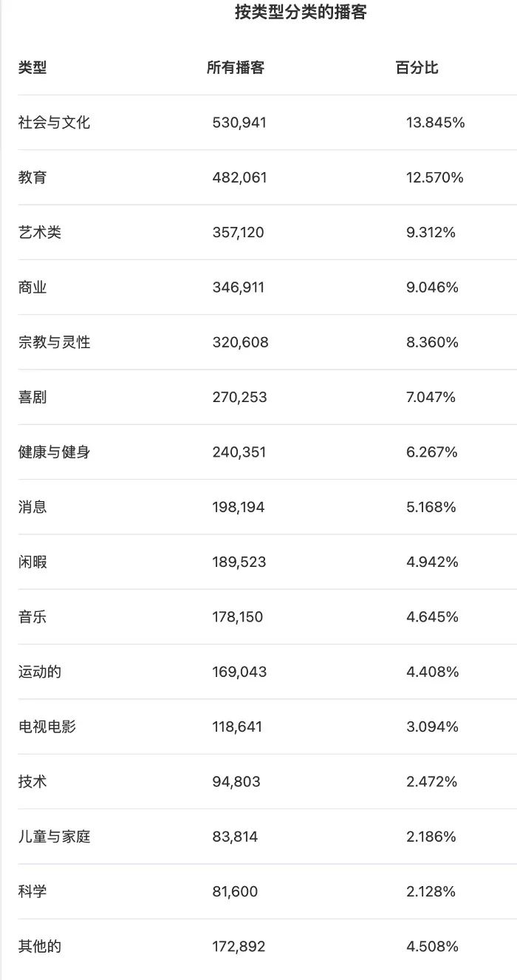Select the 社会与文化 row label
Screen dimensions: 517x980
pos(54,123)
